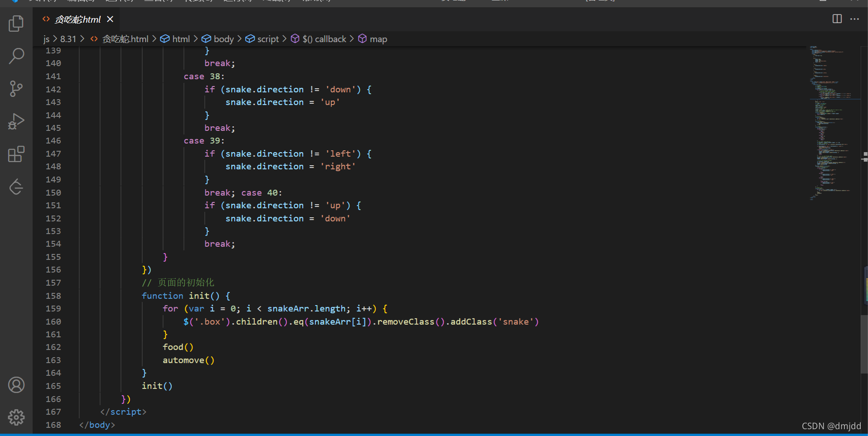
Task: Open the Manage gear menu
Action: (x=16, y=417)
